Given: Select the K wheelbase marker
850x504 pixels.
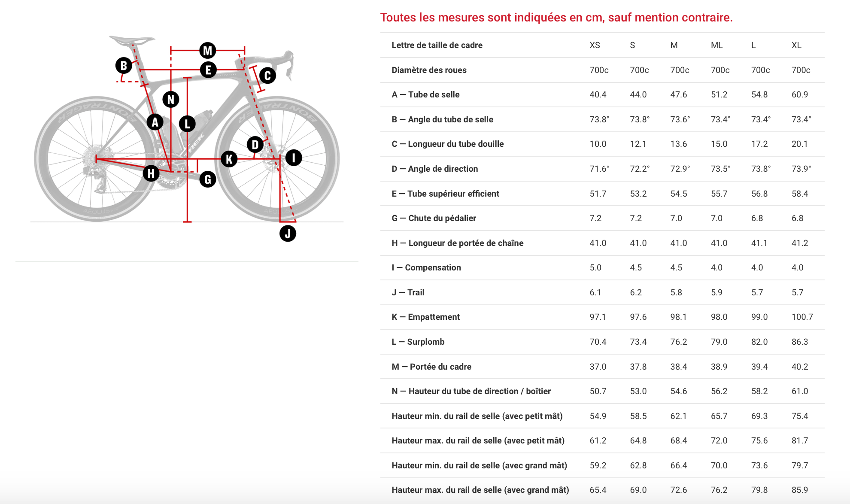Looking at the screenshot, I should coord(229,159).
